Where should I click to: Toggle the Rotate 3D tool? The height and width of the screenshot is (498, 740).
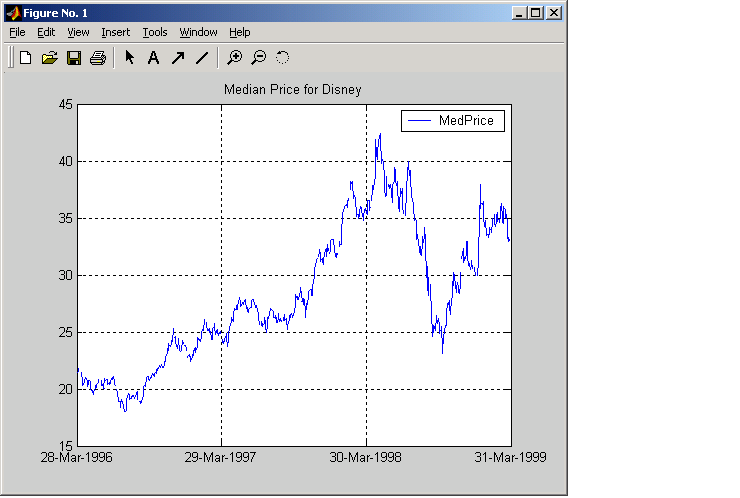click(x=283, y=58)
